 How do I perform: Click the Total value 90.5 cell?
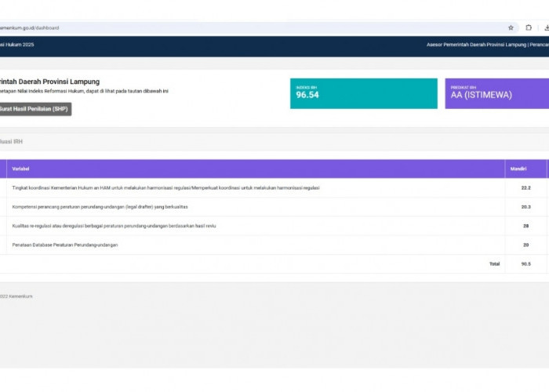point(525,264)
